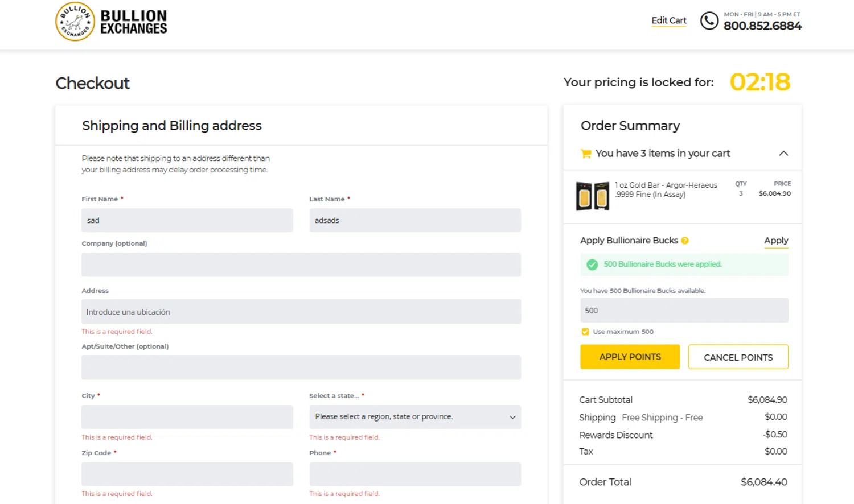Image resolution: width=854 pixels, height=504 pixels.
Task: Click 'Free Shipping - Free' text
Action: click(x=662, y=418)
